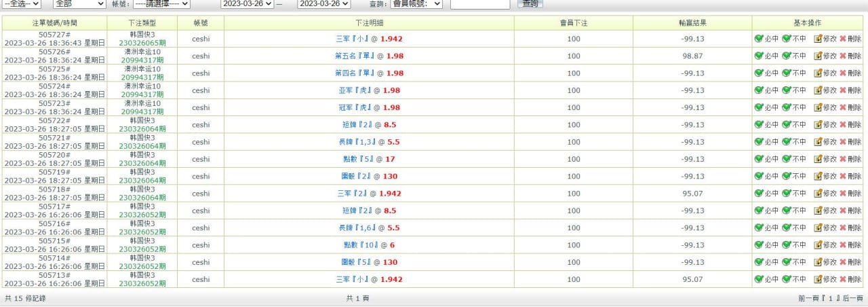This screenshot has height=307, width=868.
Task: Edit order 505718 with 修改 icon
Action: pos(818,194)
